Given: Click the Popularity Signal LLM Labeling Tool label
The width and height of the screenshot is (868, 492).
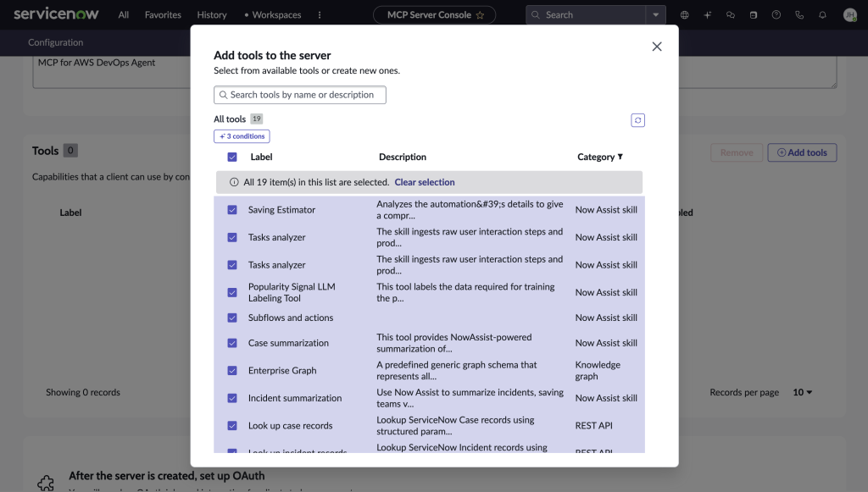Looking at the screenshot, I should pyautogui.click(x=292, y=292).
